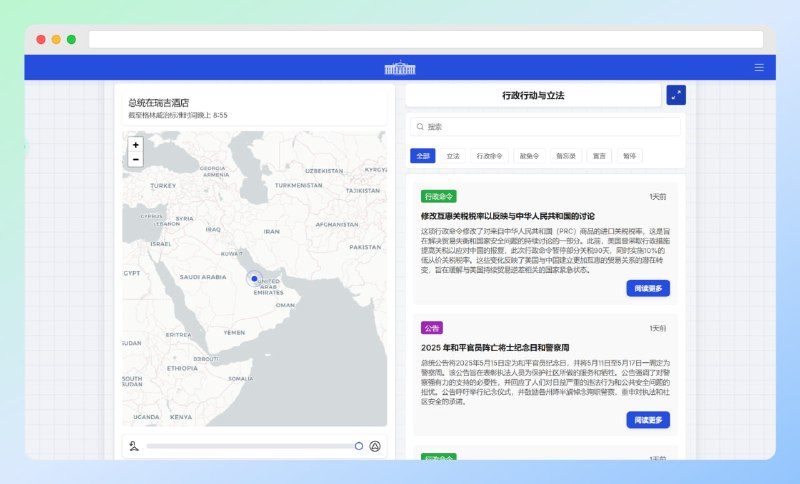Select the 立法 filter tab
The width and height of the screenshot is (800, 484).
point(453,156)
